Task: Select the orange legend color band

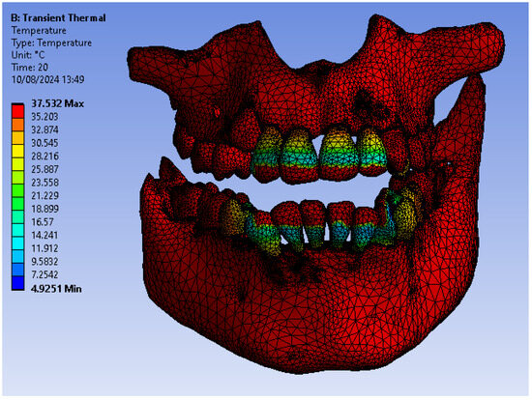Action: [18, 124]
